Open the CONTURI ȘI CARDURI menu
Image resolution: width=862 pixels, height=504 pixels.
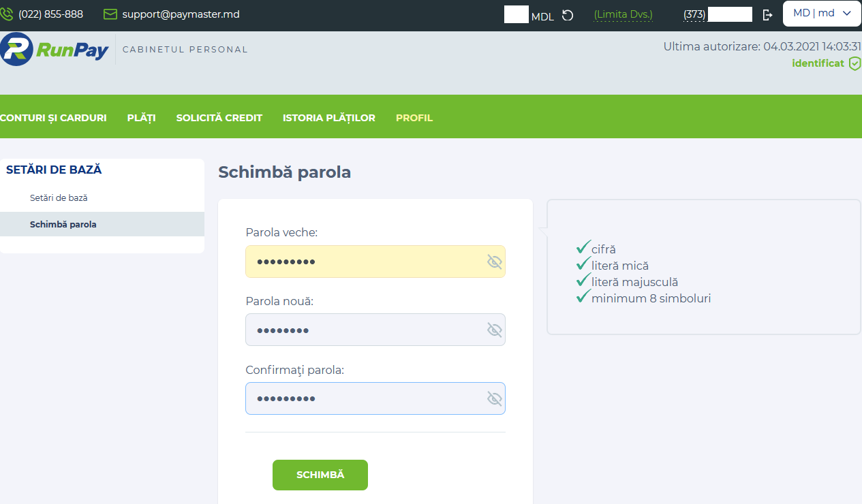pos(53,118)
